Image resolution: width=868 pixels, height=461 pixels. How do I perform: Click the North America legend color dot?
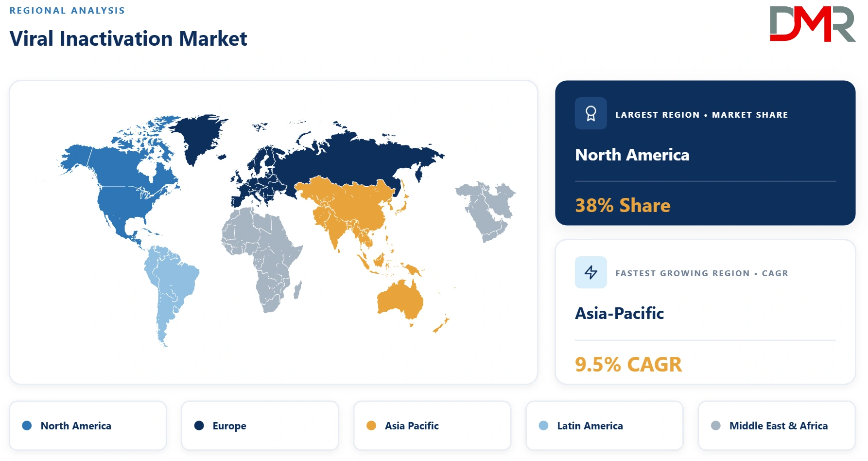pos(27,426)
